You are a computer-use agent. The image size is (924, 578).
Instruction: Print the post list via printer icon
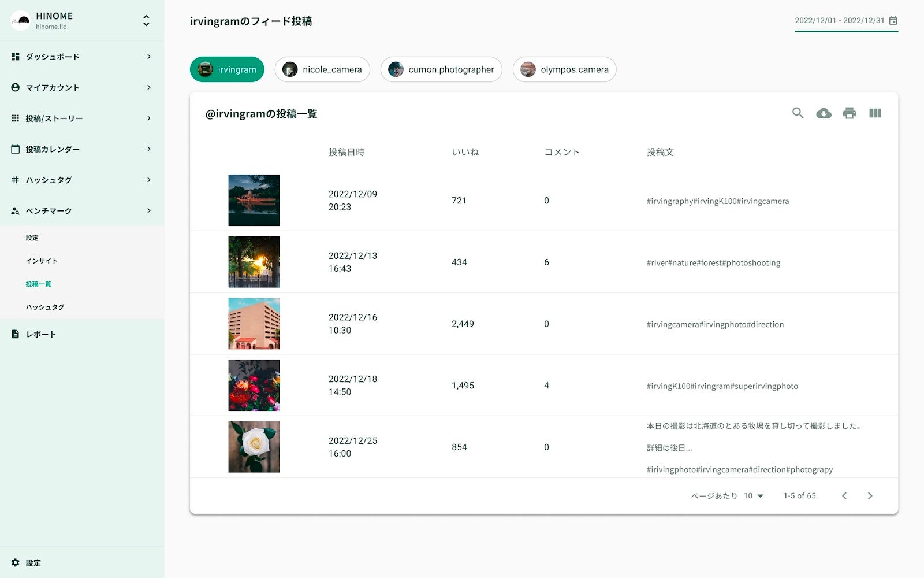click(850, 113)
